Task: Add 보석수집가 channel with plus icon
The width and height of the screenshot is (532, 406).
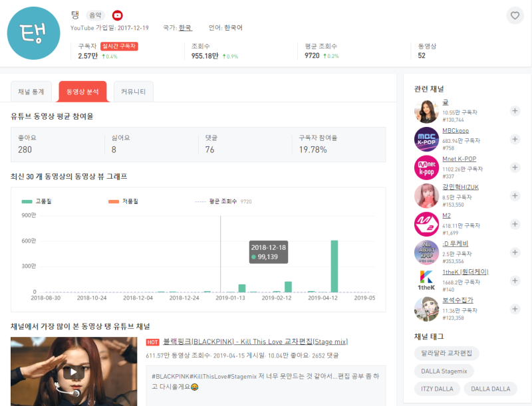Action: click(515, 309)
